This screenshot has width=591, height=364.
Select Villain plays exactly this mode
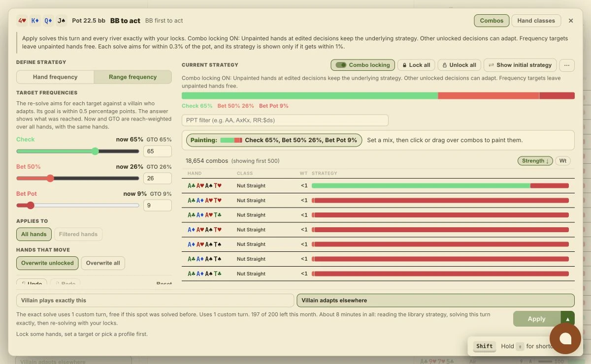[x=155, y=301]
